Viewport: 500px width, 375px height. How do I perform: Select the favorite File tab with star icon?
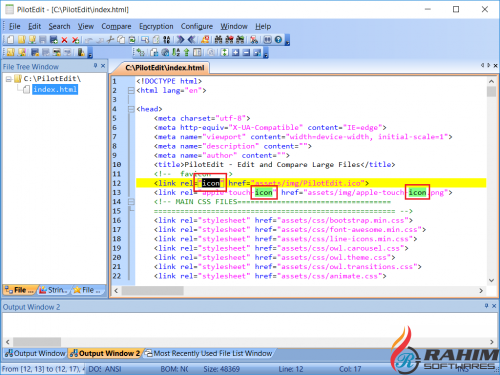tap(88, 290)
